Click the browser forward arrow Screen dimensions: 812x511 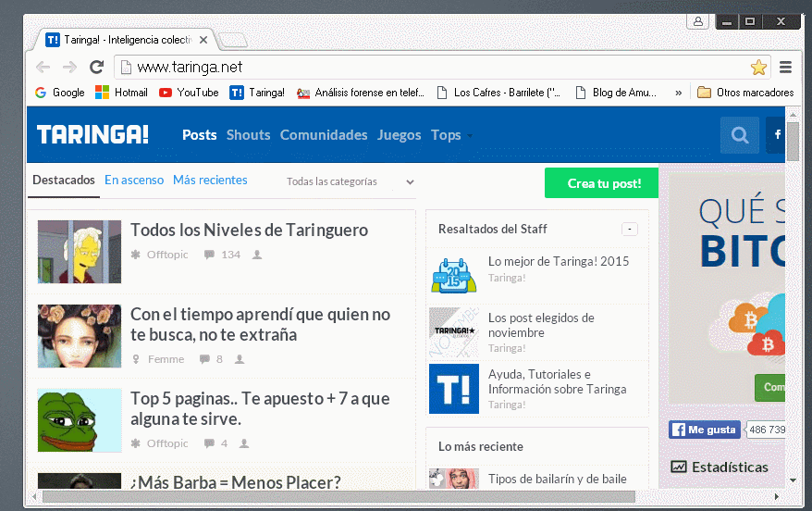[x=69, y=67]
